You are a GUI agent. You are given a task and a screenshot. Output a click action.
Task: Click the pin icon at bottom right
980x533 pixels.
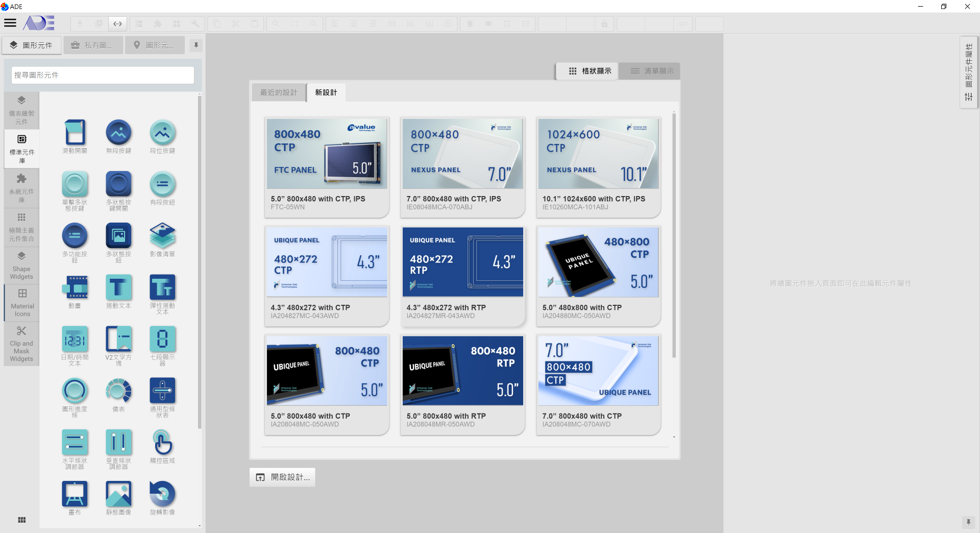[968, 522]
